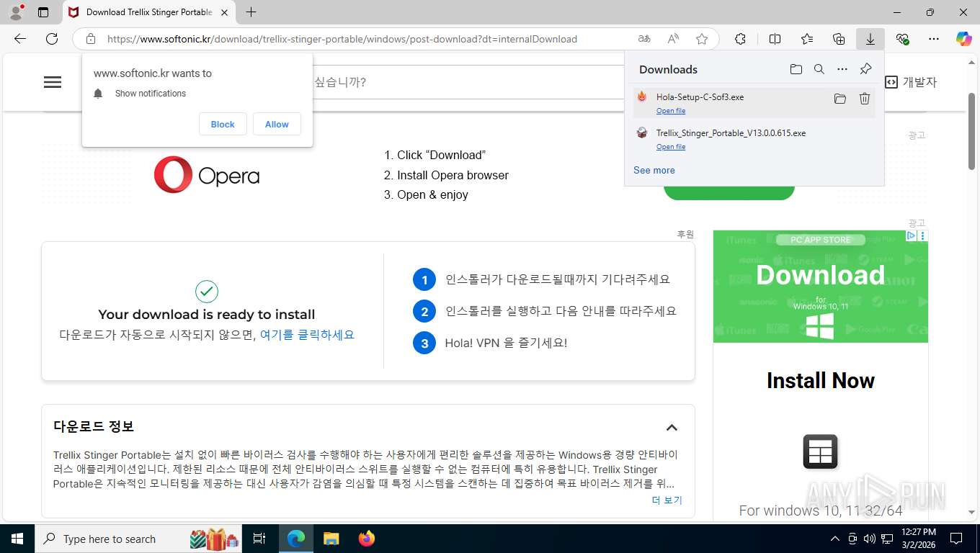Add page to favorites star icon
The image size is (980, 553).
[702, 39]
